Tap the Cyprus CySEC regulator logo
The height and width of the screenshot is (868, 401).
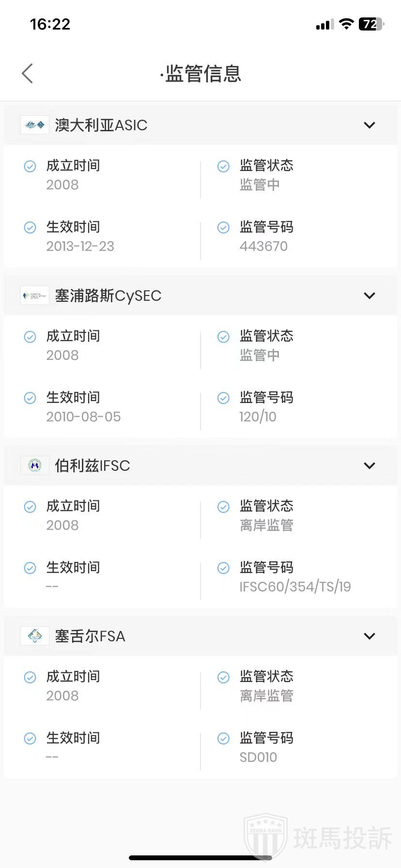point(34,295)
